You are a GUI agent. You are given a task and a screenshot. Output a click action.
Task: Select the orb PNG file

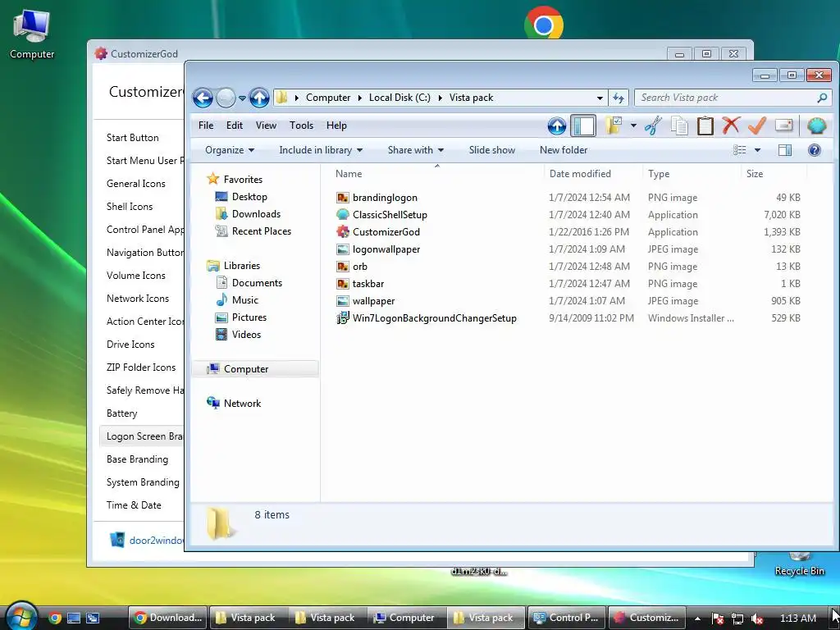359,267
